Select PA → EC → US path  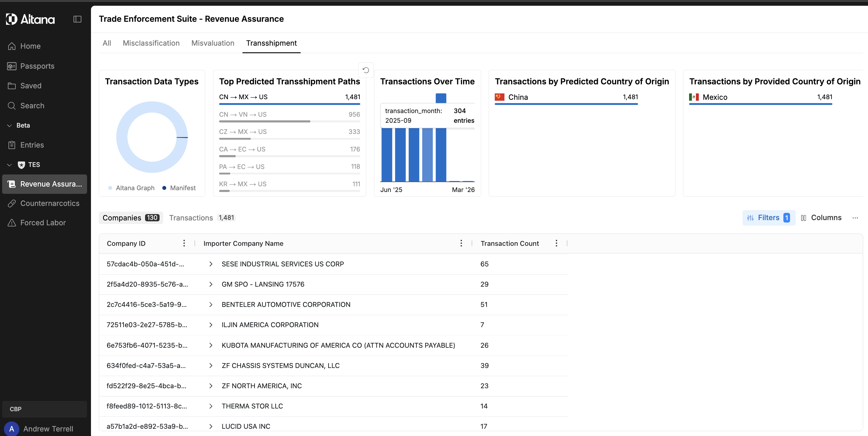pos(290,168)
